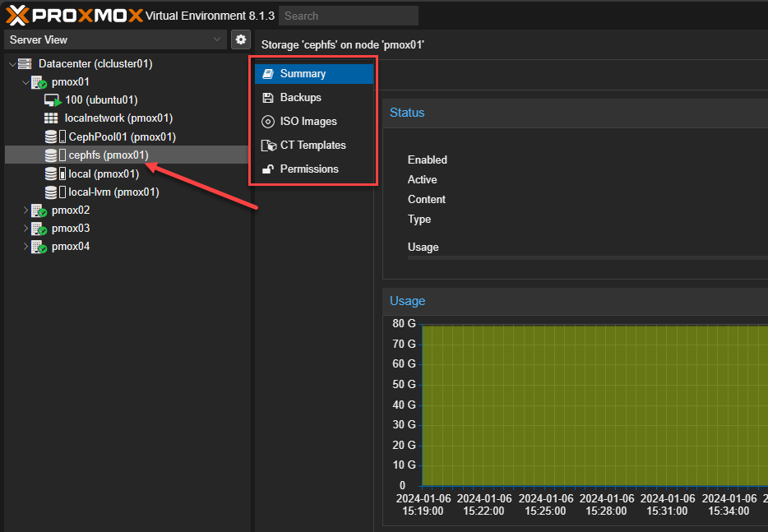Image resolution: width=768 pixels, height=532 pixels.
Task: Click the Proxmox logo icon
Action: click(x=18, y=15)
